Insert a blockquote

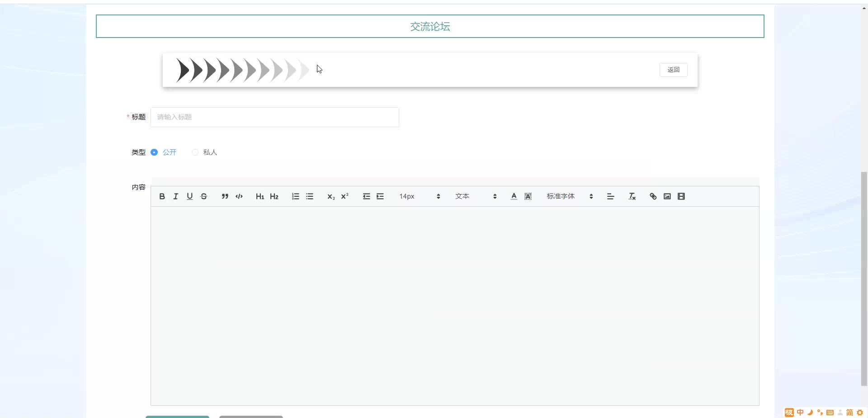[x=225, y=196]
